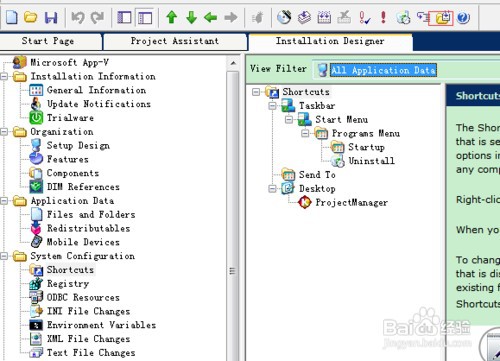
Task: Collapse the Desktop node
Action: [272, 189]
